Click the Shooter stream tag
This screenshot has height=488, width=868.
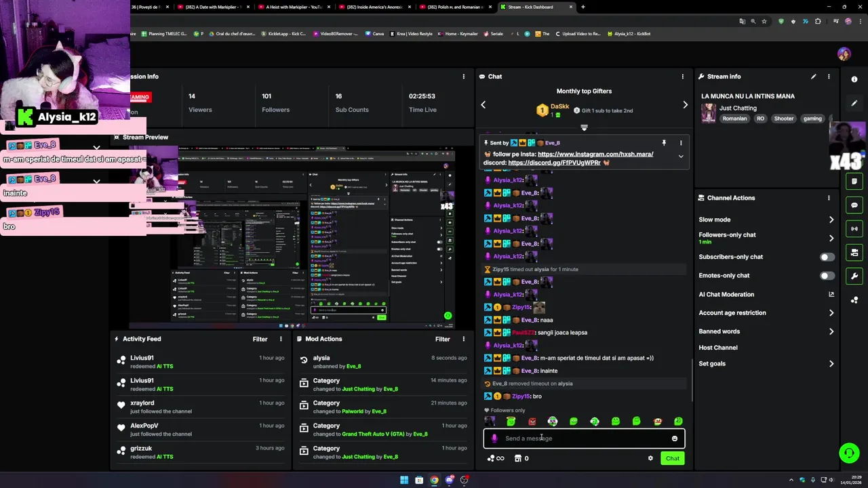click(784, 119)
